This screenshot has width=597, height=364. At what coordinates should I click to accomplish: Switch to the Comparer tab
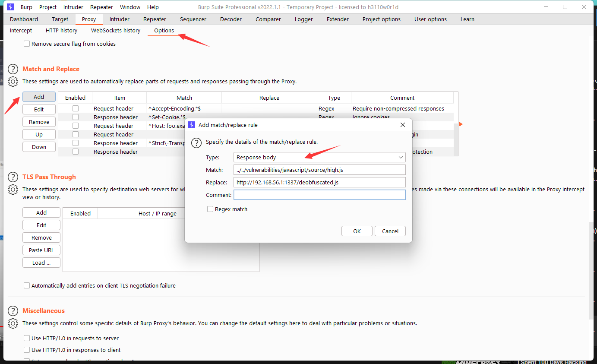pyautogui.click(x=268, y=19)
